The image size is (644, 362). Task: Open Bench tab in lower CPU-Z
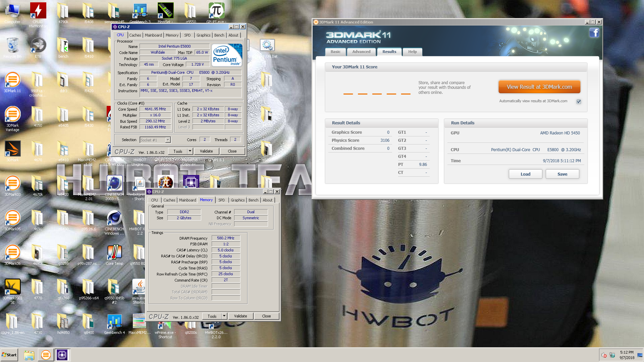coord(253,200)
